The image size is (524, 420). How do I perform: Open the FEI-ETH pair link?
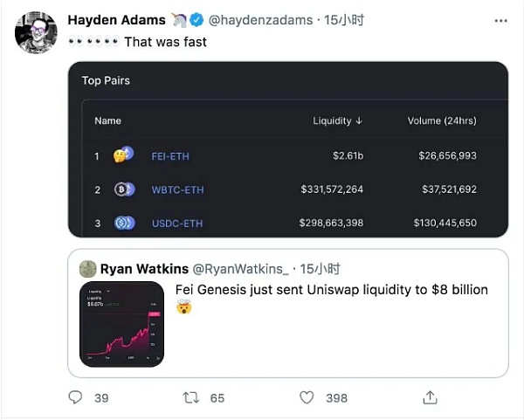pyautogui.click(x=170, y=156)
